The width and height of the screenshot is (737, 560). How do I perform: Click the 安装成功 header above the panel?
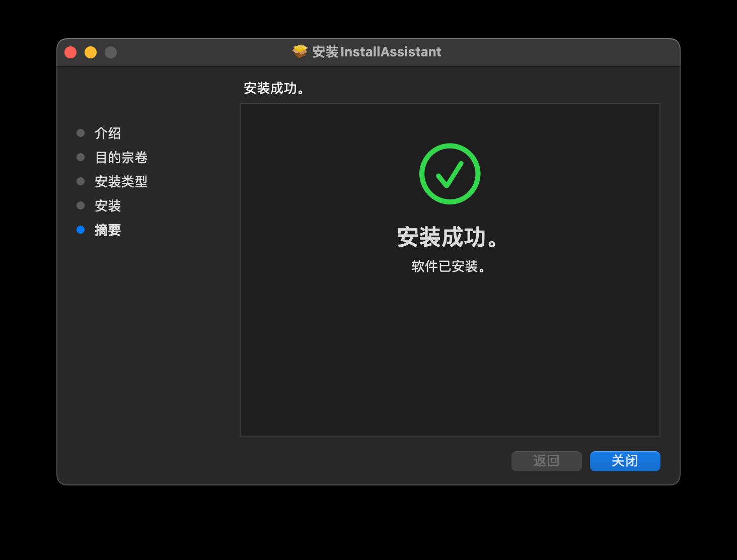(274, 88)
